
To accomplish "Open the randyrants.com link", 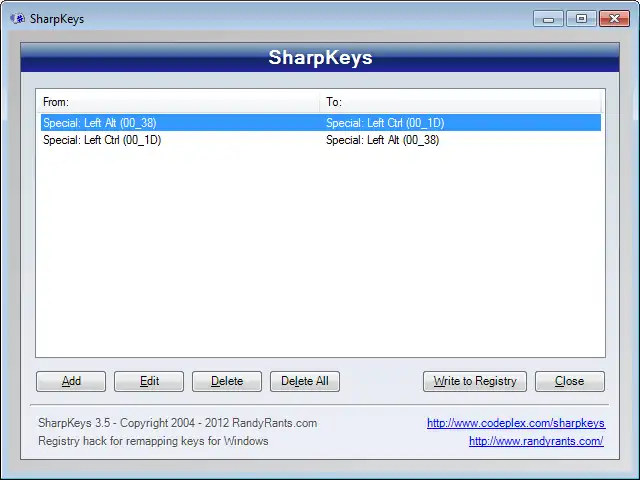I will (x=536, y=441).
